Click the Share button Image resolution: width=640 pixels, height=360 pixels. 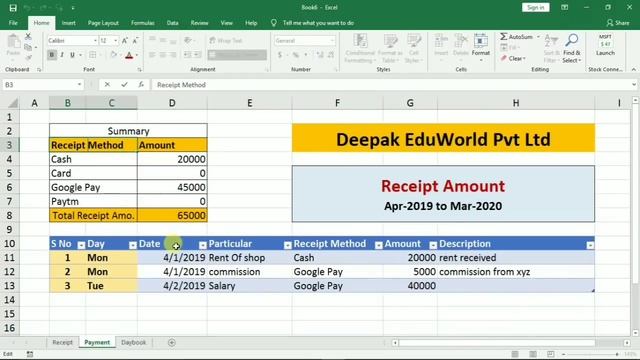[x=618, y=23]
